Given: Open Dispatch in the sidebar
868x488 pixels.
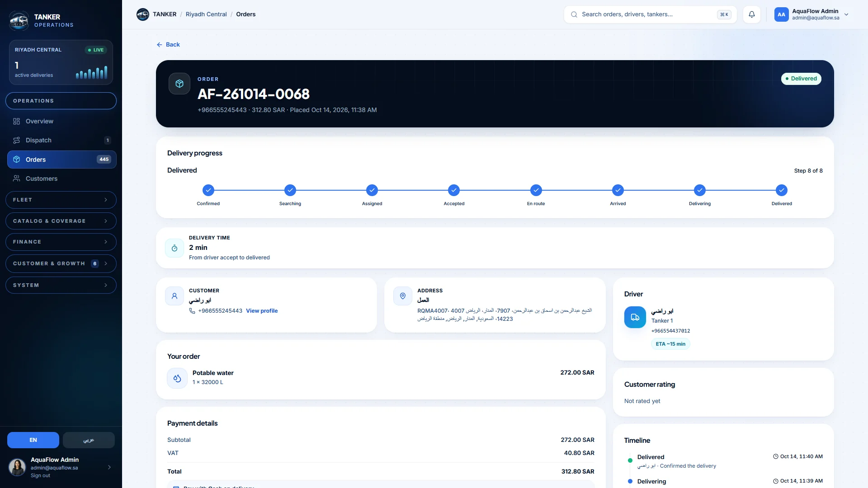Looking at the screenshot, I should (x=61, y=140).
